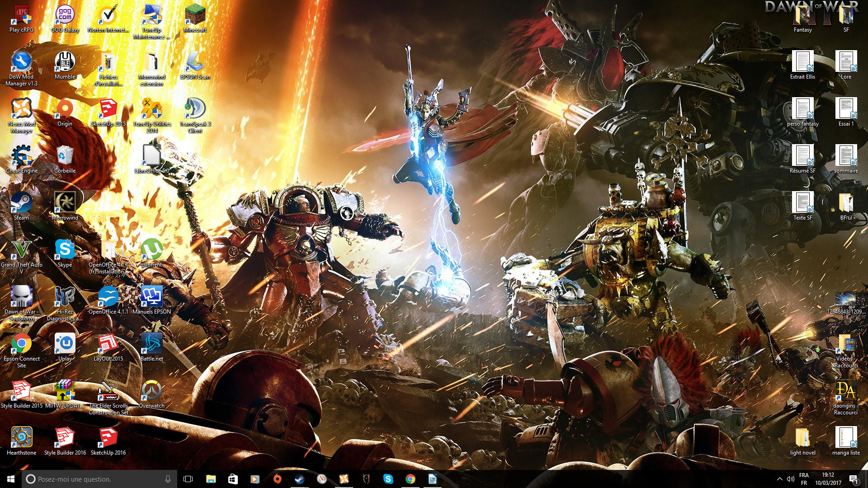The width and height of the screenshot is (868, 488).
Task: Open File Explorer from the taskbar
Action: (x=211, y=479)
